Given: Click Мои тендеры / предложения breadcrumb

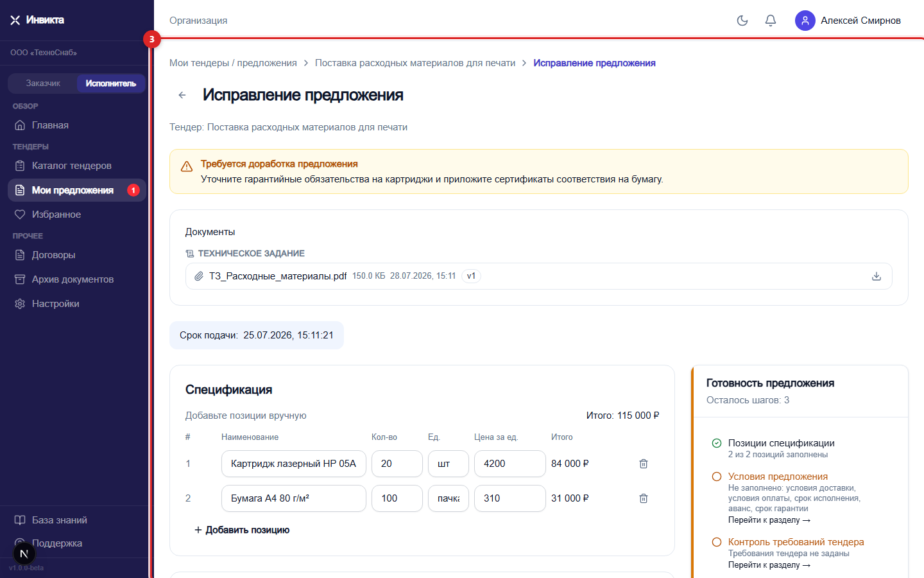Looking at the screenshot, I should coord(233,63).
